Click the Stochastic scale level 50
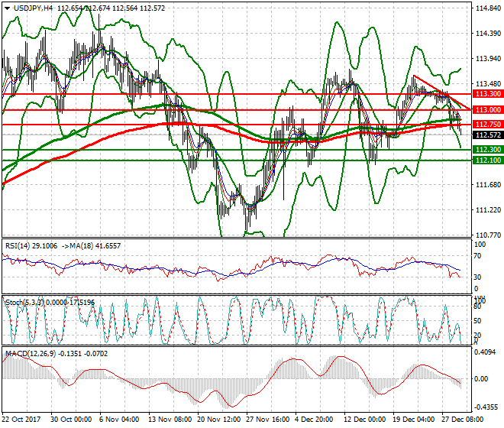This screenshot has width=504, height=428. point(477,321)
